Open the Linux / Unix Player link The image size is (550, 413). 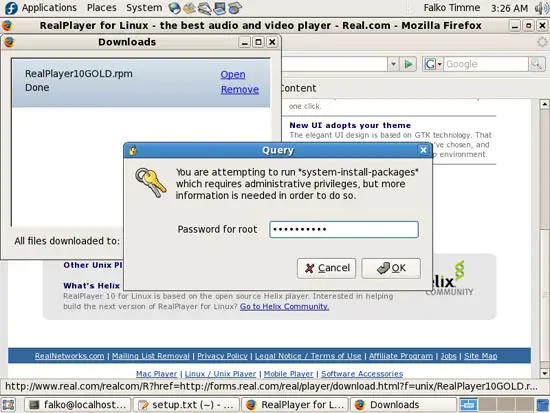220,374
